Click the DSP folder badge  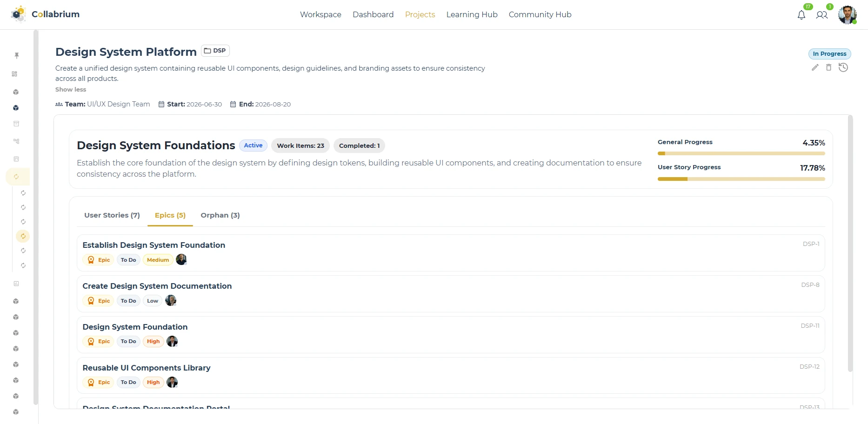[x=215, y=51]
